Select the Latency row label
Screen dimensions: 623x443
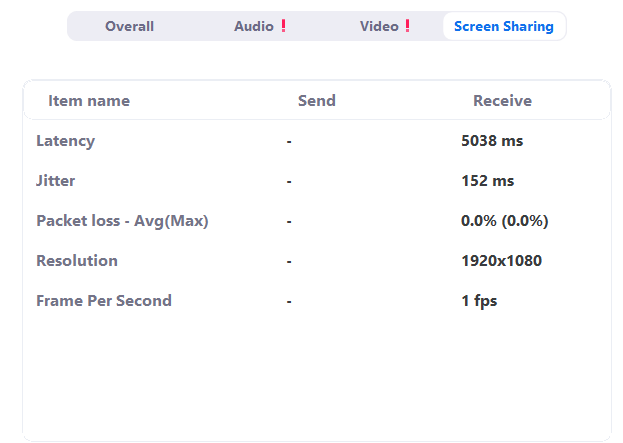(66, 141)
